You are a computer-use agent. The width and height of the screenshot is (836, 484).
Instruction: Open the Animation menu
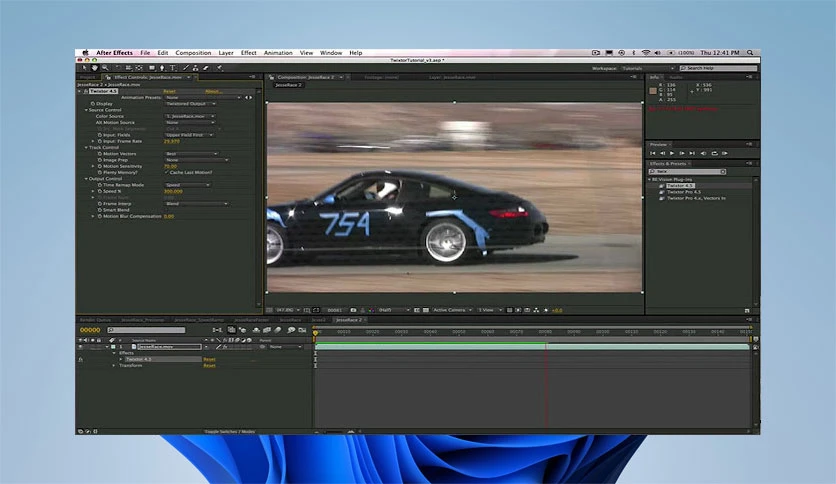278,53
